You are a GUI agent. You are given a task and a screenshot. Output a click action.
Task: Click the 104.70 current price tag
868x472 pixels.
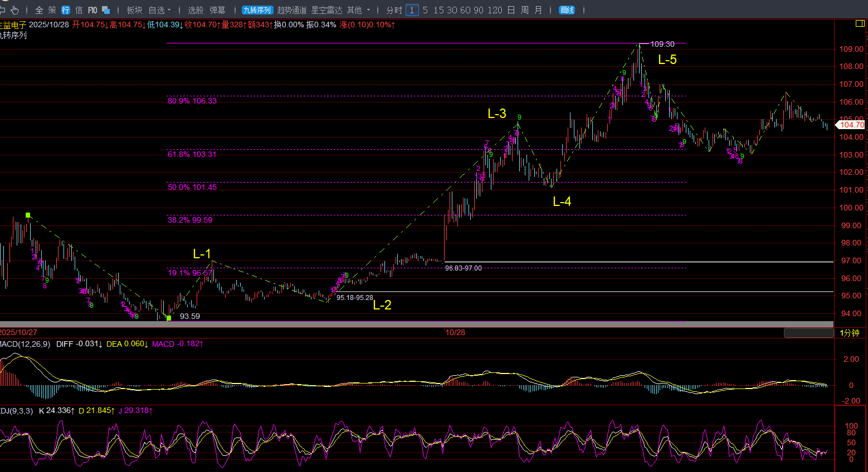pos(851,125)
